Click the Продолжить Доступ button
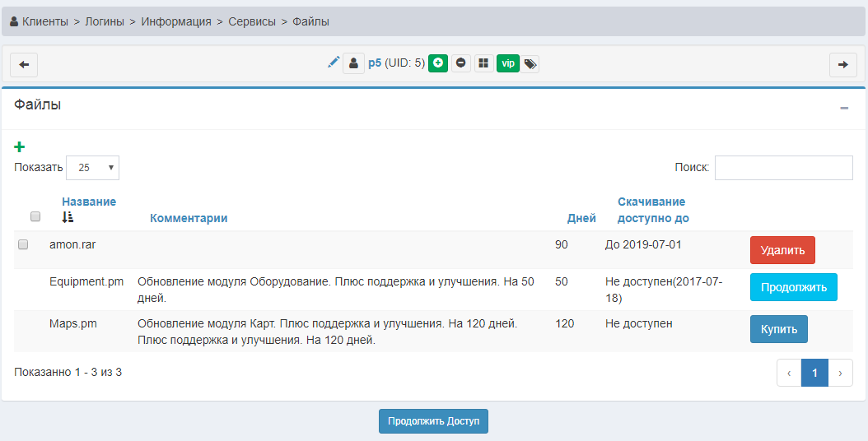The image size is (868, 441). pyautogui.click(x=434, y=421)
